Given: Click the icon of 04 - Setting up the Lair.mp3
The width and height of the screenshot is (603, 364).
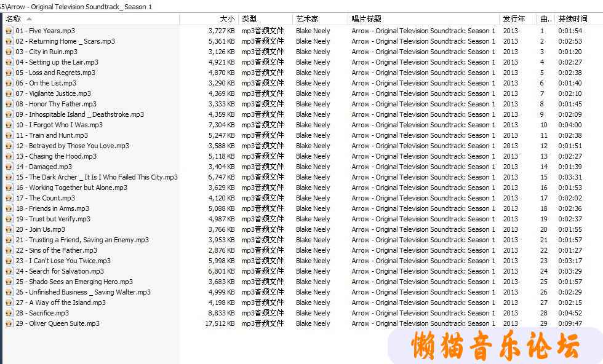Looking at the screenshot, I should coord(9,62).
